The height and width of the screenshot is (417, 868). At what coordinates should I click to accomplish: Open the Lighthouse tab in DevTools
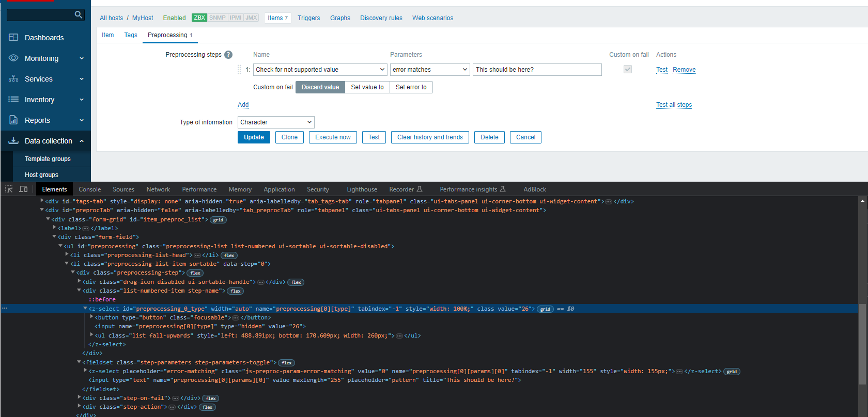point(362,189)
